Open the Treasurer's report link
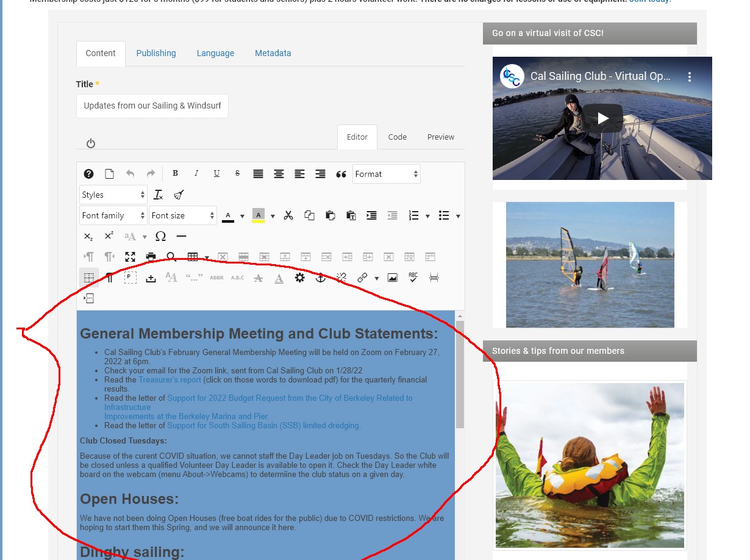 click(170, 379)
